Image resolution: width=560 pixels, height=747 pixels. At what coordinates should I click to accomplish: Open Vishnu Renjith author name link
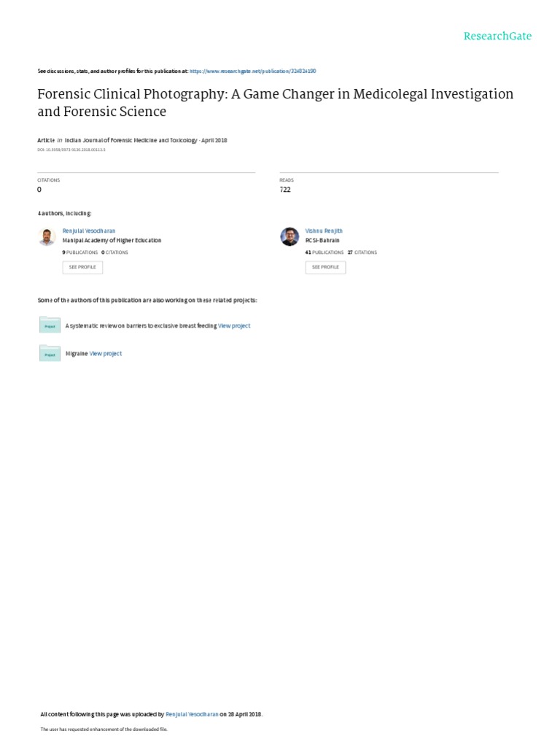click(x=323, y=231)
